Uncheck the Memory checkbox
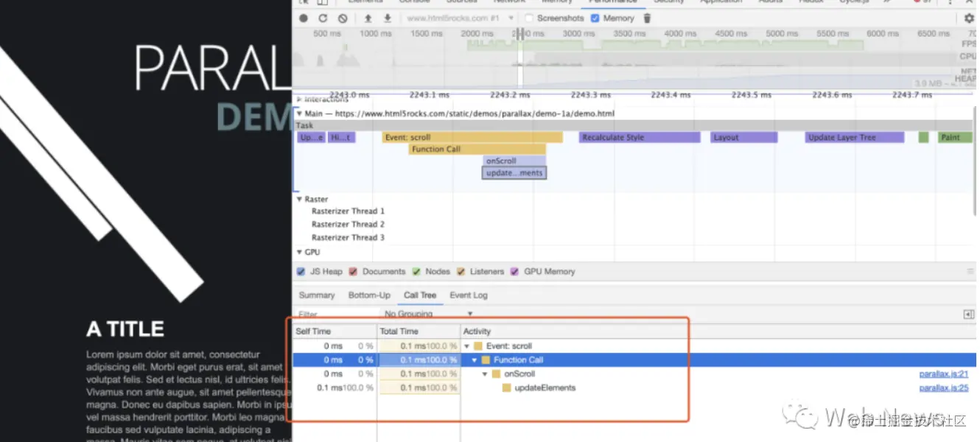The width and height of the screenshot is (980, 442). click(x=595, y=18)
